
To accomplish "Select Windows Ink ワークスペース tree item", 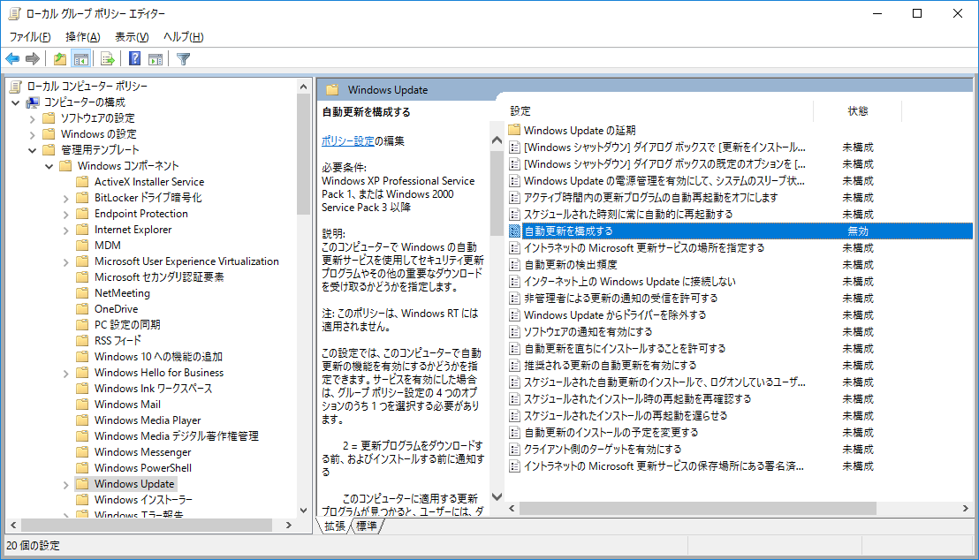I will pos(153,389).
